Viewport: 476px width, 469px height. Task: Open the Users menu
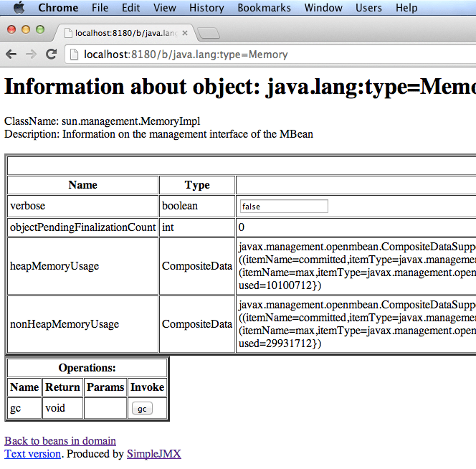tap(368, 8)
